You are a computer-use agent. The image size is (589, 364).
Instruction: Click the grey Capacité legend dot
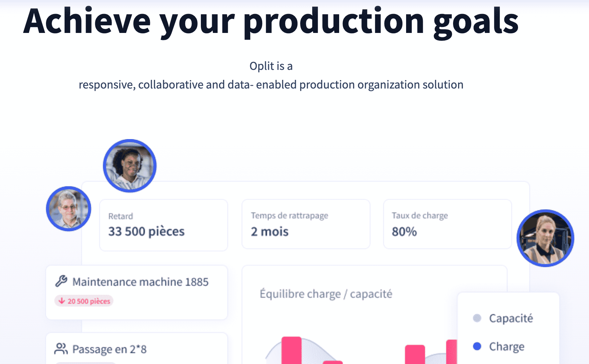click(477, 318)
